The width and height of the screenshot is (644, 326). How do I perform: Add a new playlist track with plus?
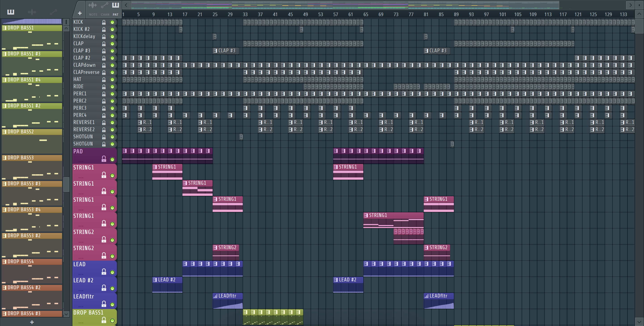[x=80, y=13]
